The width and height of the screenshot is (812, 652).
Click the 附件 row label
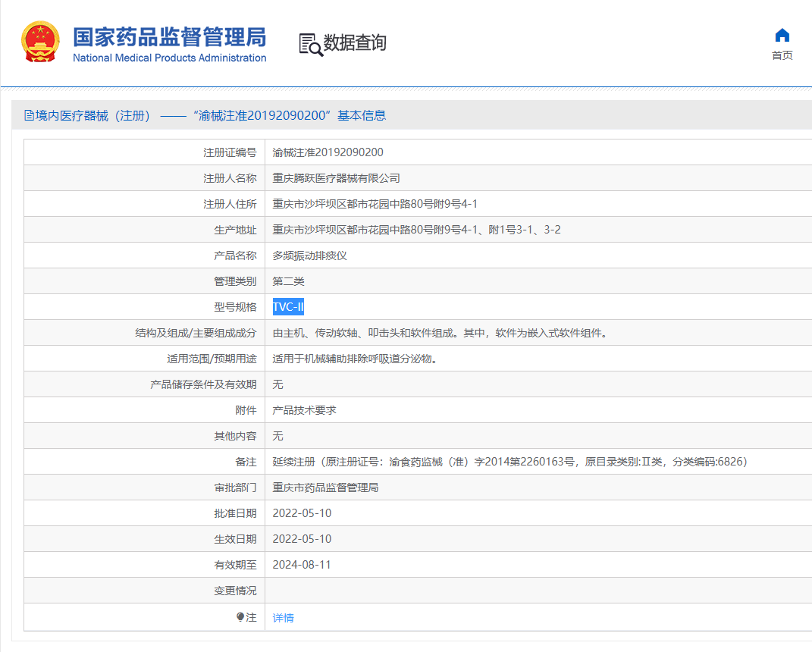[246, 410]
